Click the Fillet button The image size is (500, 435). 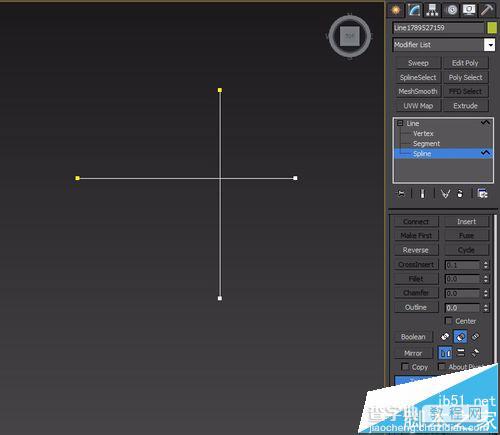416,279
